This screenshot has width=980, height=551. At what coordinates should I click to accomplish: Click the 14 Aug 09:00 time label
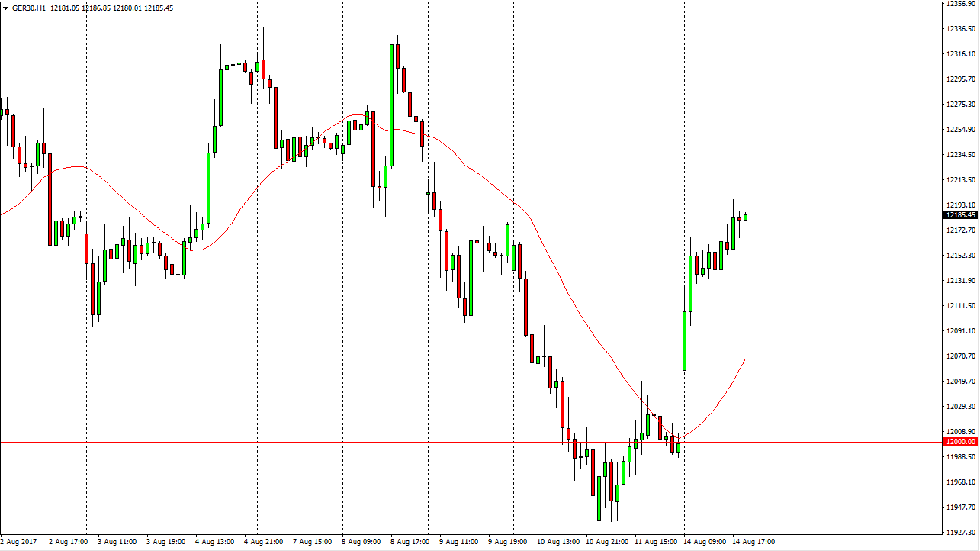pyautogui.click(x=703, y=542)
